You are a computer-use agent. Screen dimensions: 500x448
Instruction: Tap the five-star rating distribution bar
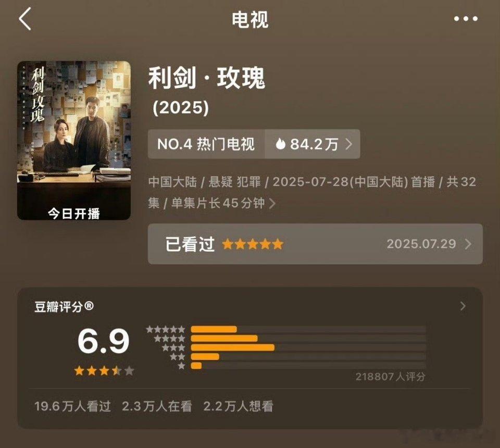(x=308, y=329)
